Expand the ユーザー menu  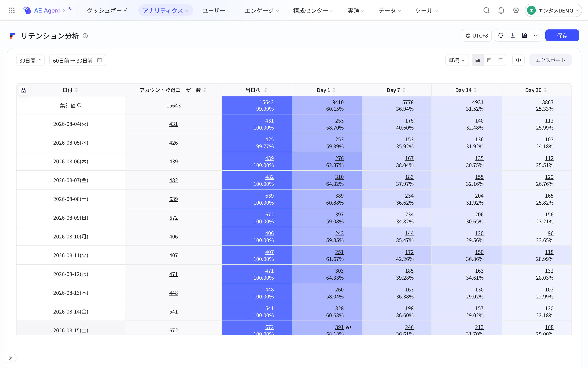pyautogui.click(x=216, y=10)
